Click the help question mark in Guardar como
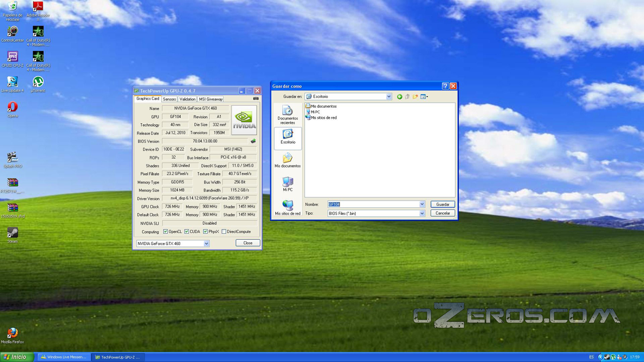Screen dimensions: 644x362 (x=445, y=86)
